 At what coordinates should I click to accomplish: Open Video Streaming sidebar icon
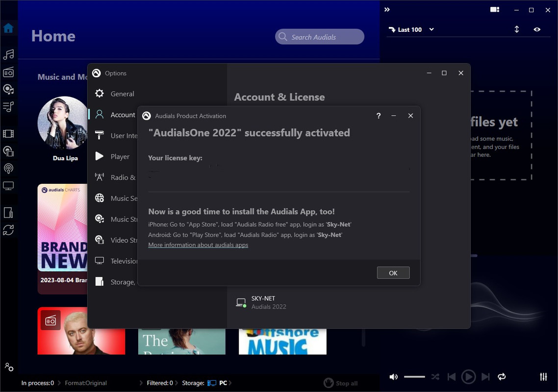(8, 151)
